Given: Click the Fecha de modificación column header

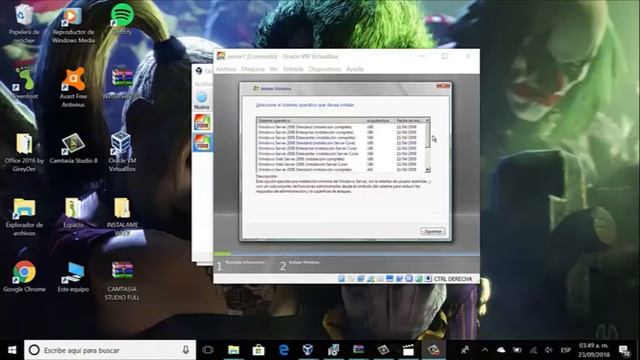Looking at the screenshot, I should pos(409,121).
